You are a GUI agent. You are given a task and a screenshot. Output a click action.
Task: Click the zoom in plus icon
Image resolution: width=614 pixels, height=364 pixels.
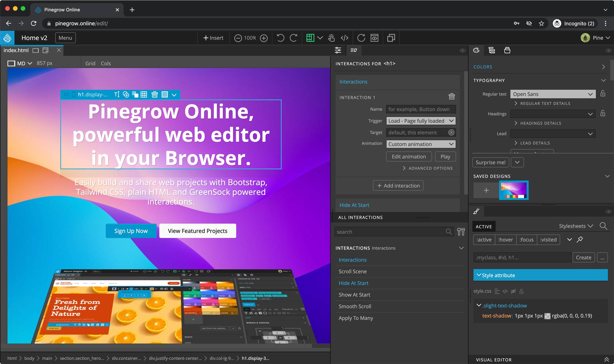tap(264, 38)
